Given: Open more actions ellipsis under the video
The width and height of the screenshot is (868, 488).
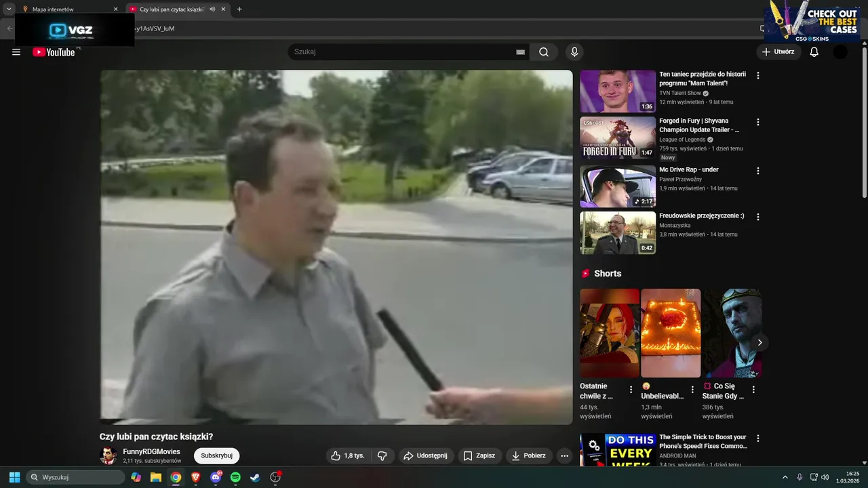Looking at the screenshot, I should coord(564,456).
